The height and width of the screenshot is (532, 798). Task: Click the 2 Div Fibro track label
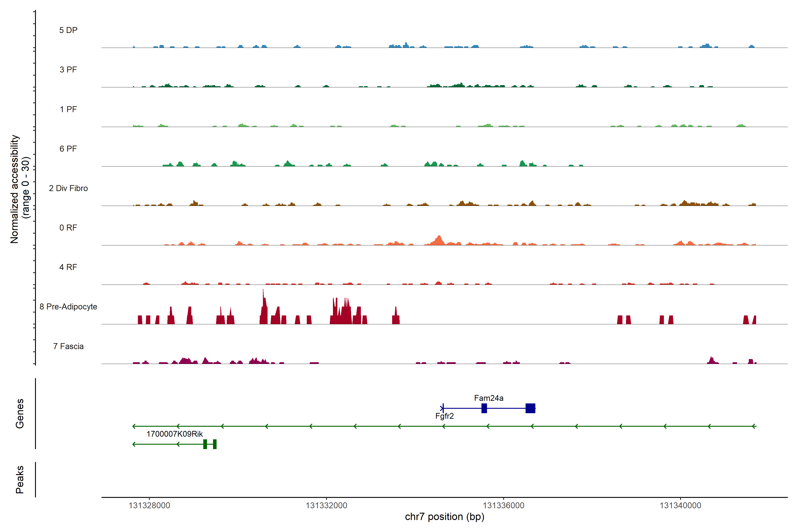click(68, 188)
